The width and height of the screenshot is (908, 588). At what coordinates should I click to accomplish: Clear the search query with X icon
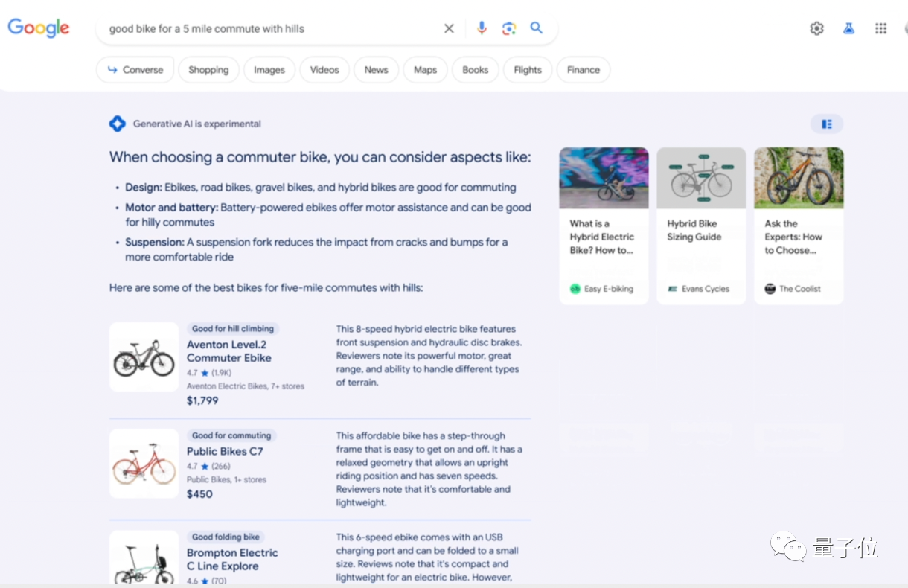[x=449, y=28]
